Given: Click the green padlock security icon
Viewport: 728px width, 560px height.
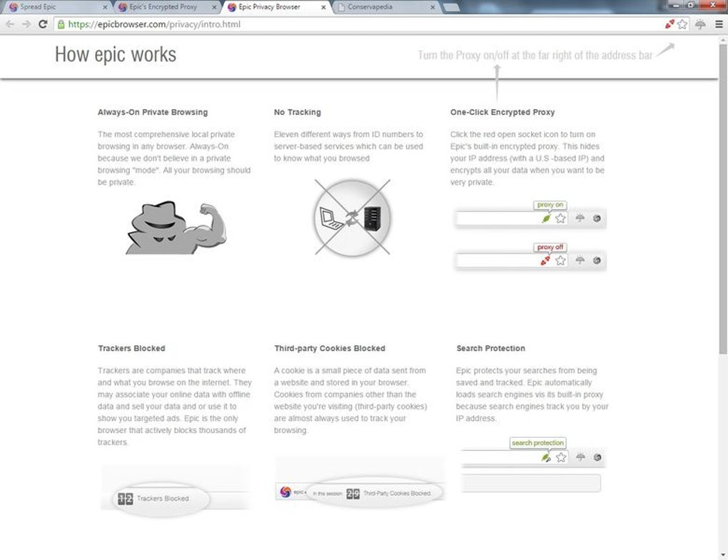Looking at the screenshot, I should pyautogui.click(x=61, y=24).
